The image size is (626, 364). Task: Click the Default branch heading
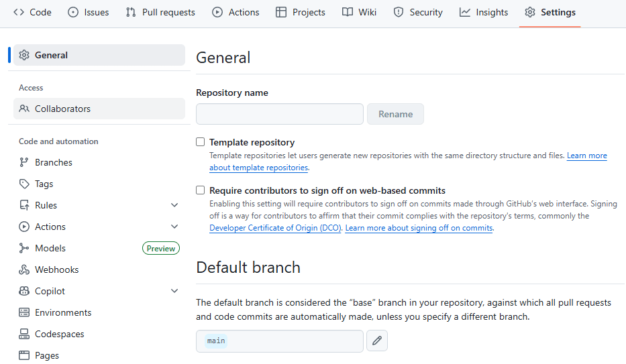point(248,267)
